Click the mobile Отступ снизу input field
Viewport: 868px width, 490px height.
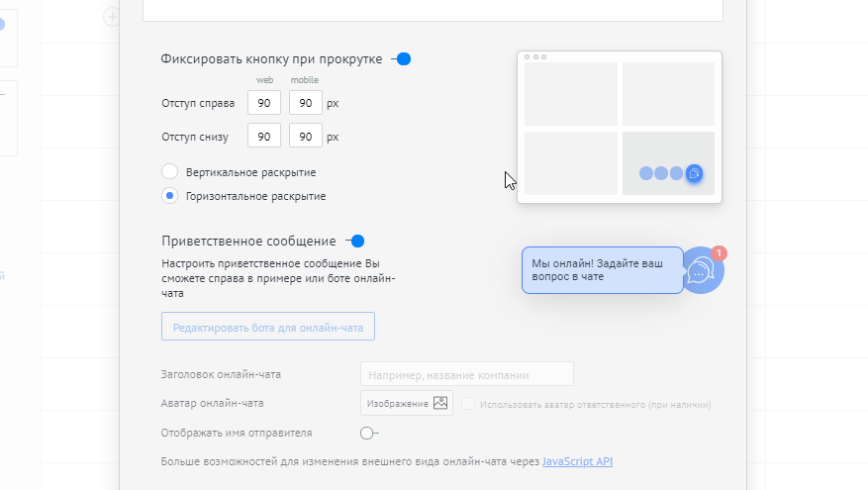[306, 137]
